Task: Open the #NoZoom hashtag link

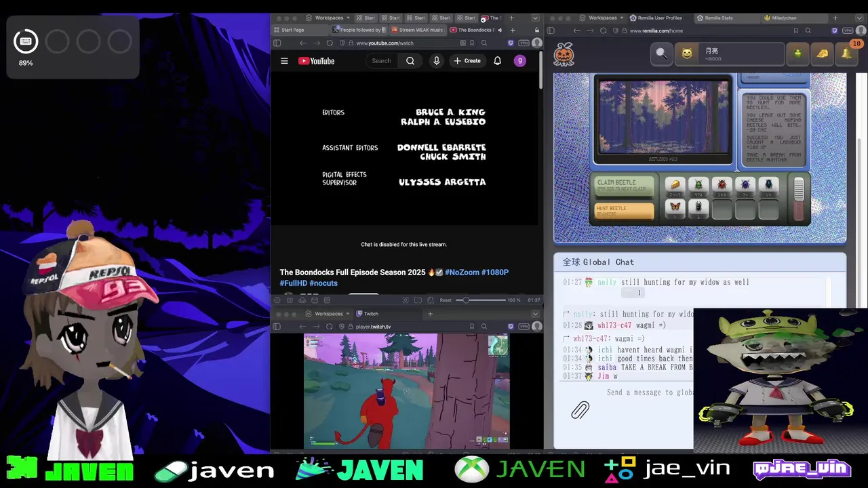Action: pyautogui.click(x=461, y=272)
